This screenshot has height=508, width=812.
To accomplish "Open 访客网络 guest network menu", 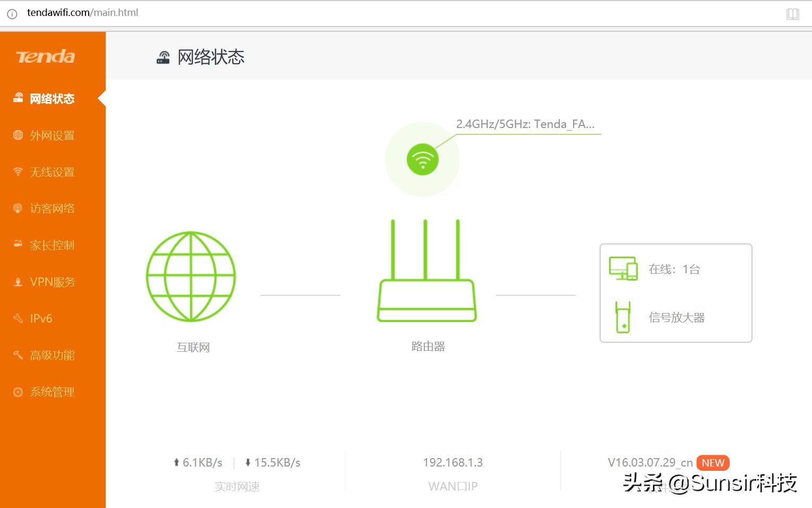I will [52, 208].
